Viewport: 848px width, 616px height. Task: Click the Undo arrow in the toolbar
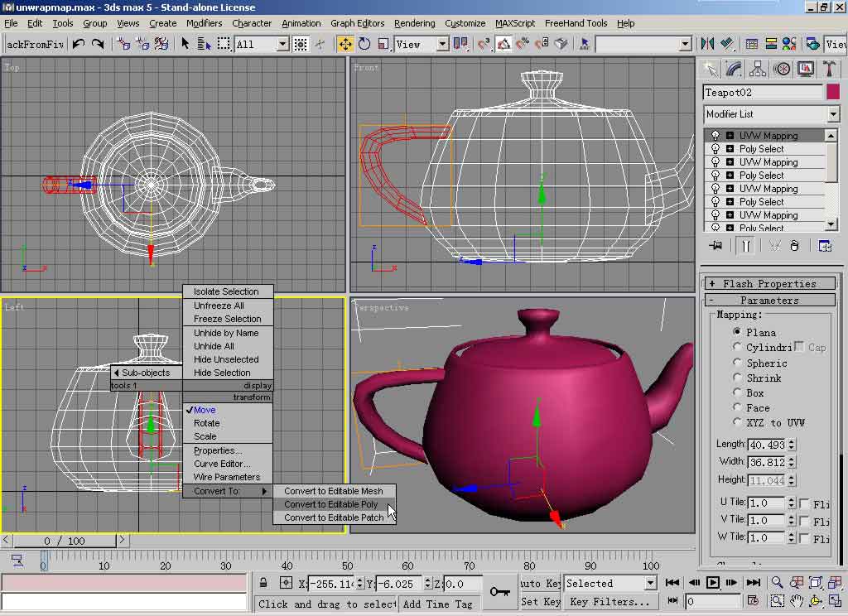point(79,44)
